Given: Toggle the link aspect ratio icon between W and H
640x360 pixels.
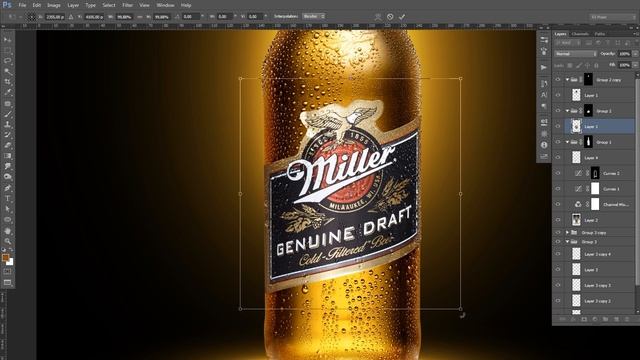Looking at the screenshot, I should [140, 17].
